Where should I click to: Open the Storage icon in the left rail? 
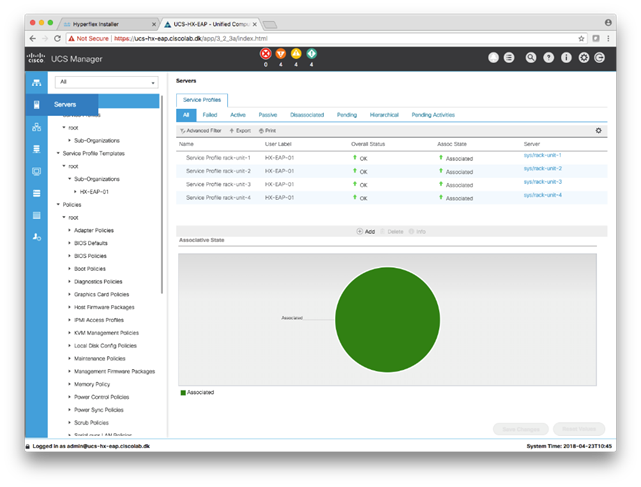(36, 193)
